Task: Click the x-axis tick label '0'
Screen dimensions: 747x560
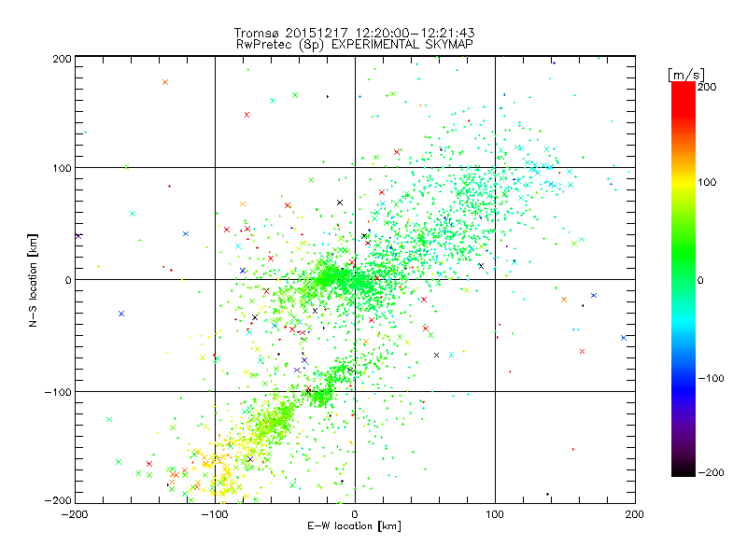Action: click(355, 514)
